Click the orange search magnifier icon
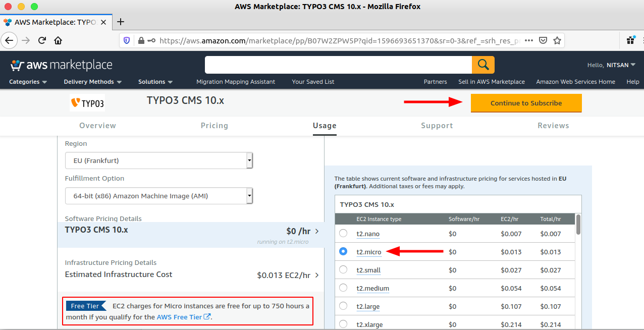The height and width of the screenshot is (330, 644). 483,65
